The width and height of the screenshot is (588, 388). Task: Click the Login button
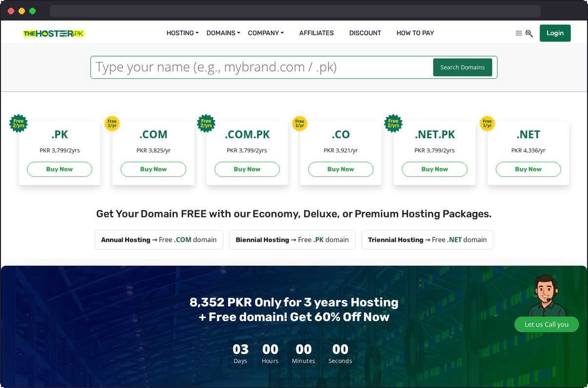click(555, 33)
